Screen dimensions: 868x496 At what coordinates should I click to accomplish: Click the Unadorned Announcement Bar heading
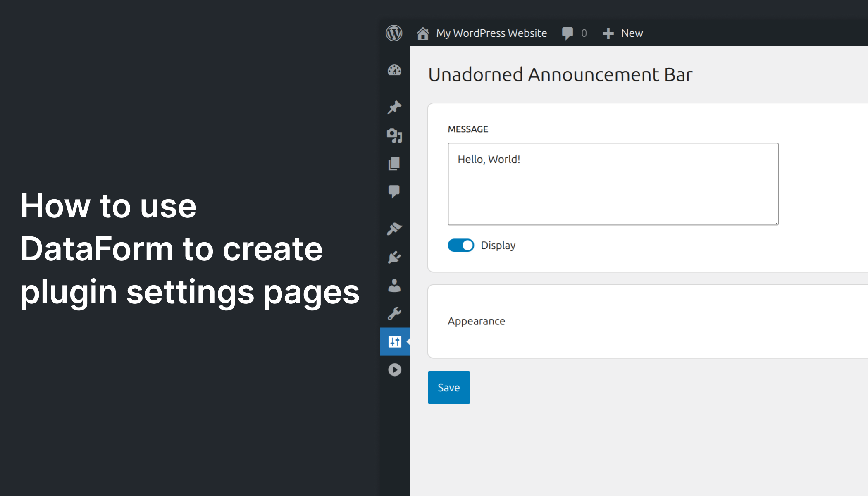[x=560, y=75]
